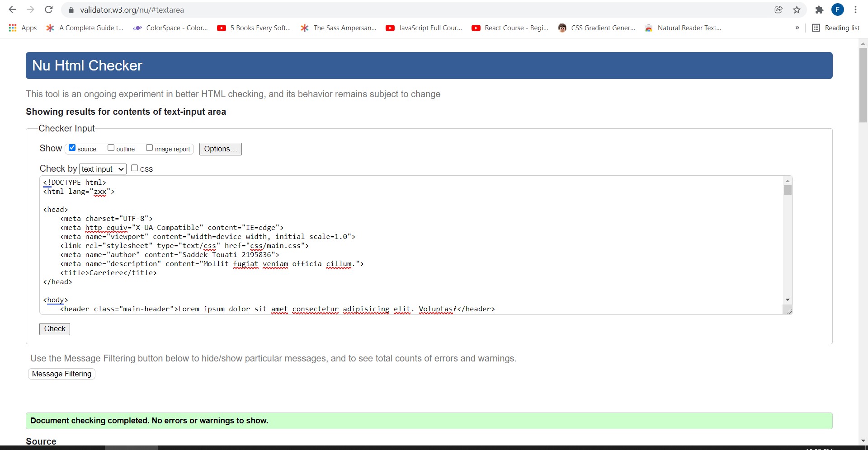Open the Apps grid shortcut

[23, 28]
